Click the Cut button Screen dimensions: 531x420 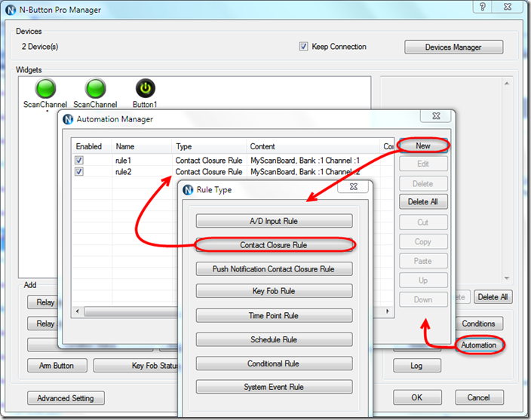pyautogui.click(x=423, y=222)
